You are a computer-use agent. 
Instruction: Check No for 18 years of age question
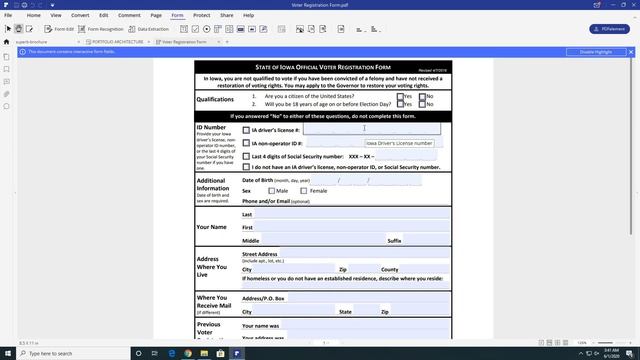(422, 104)
